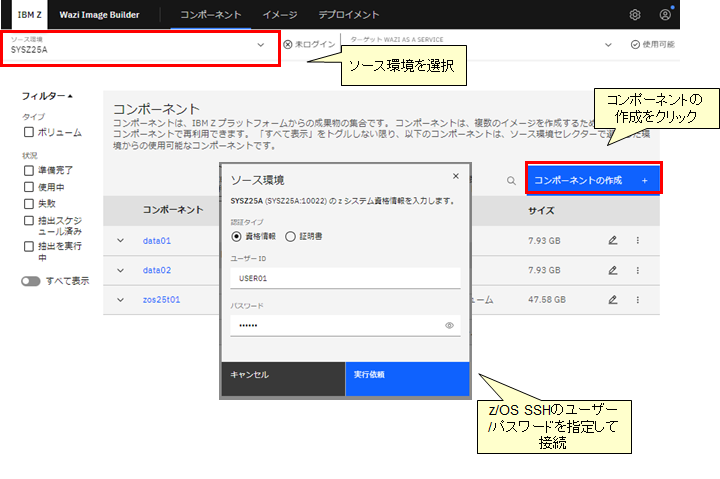Expand the data01 row chevron
Viewport: 720px width, 479px height.
point(120,240)
